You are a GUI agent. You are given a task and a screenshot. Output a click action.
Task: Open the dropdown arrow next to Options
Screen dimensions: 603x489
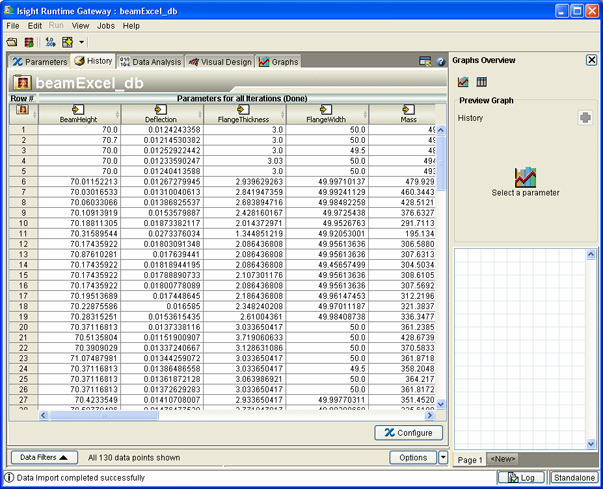(443, 457)
